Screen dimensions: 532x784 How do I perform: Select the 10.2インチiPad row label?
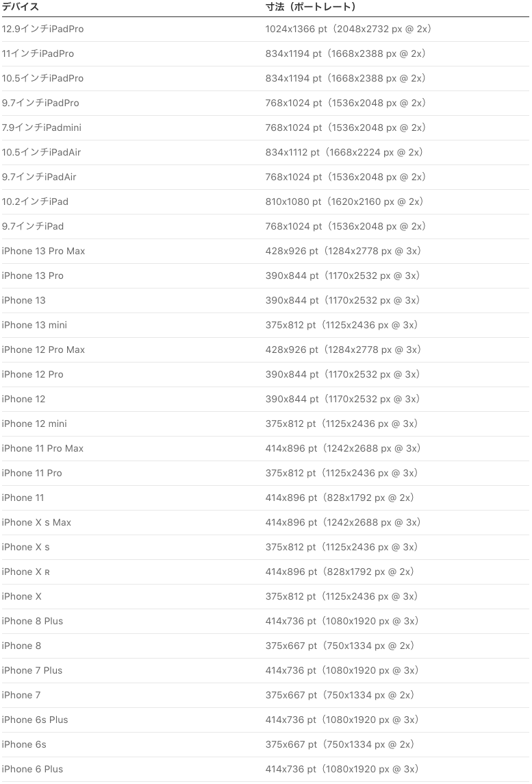35,202
